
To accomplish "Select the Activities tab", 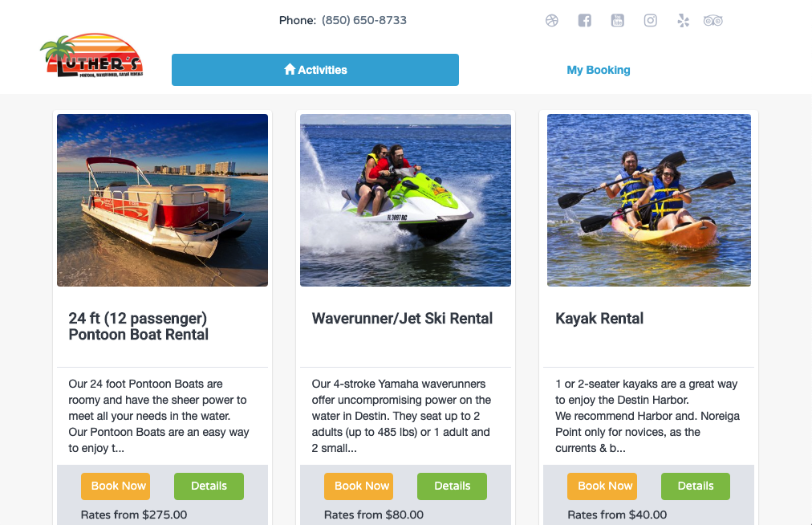I will pyautogui.click(x=315, y=70).
